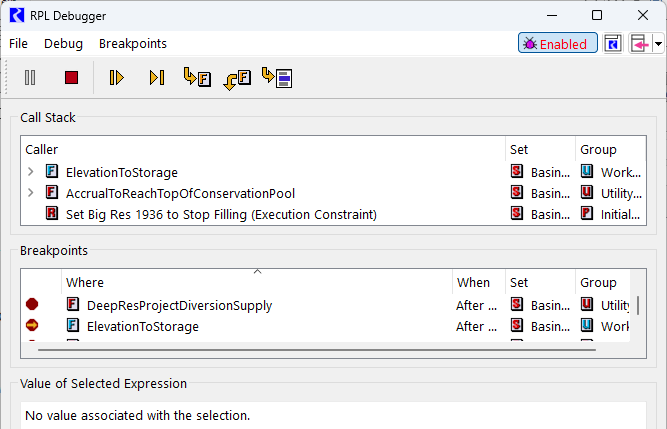Open the Breakpoints menu
Image resolution: width=667 pixels, height=429 pixels.
pyautogui.click(x=132, y=44)
